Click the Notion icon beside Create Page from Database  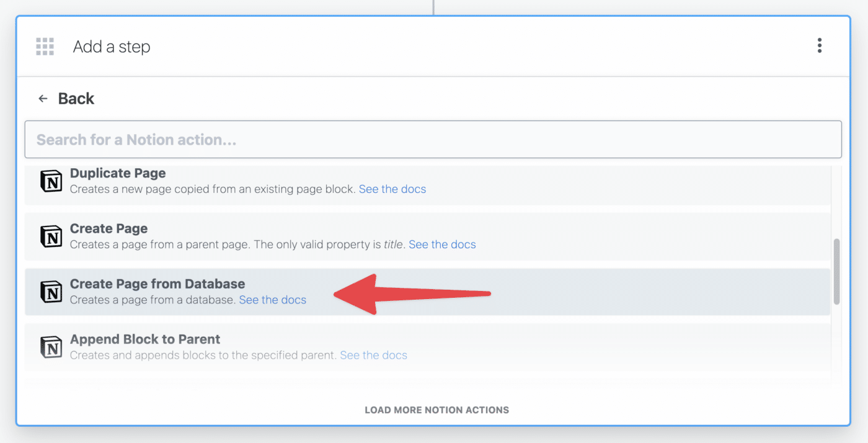[51, 291]
